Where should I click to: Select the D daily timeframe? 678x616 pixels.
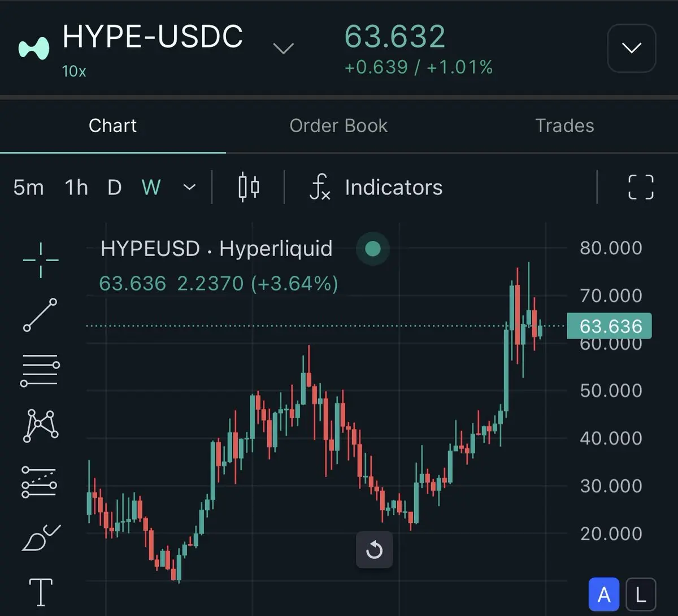click(x=114, y=187)
